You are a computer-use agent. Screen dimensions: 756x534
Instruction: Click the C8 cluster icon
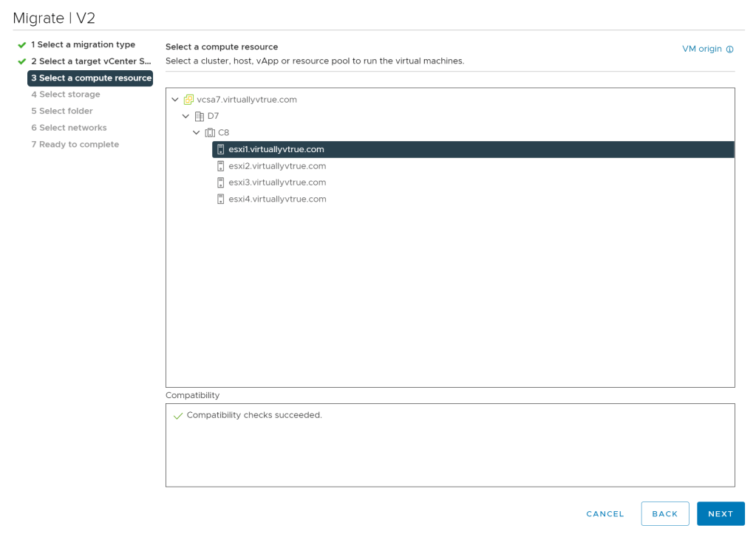(x=210, y=133)
